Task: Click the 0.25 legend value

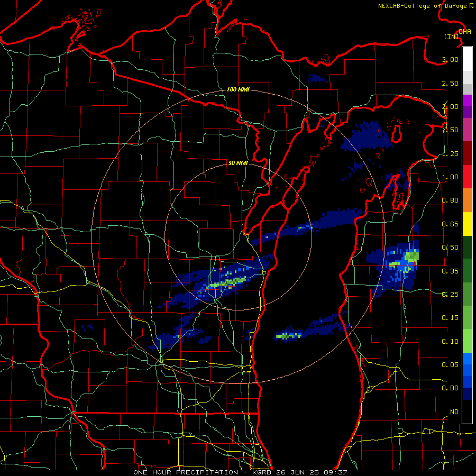Action: point(450,295)
